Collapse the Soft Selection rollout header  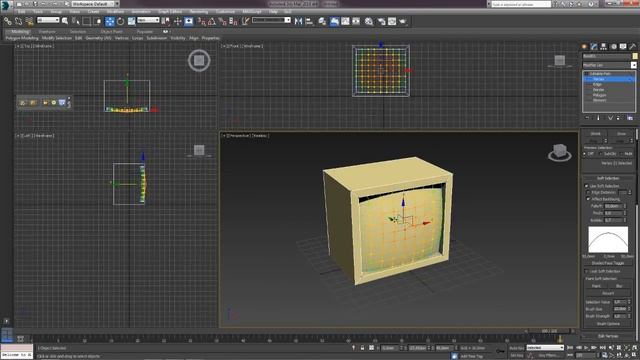608,178
